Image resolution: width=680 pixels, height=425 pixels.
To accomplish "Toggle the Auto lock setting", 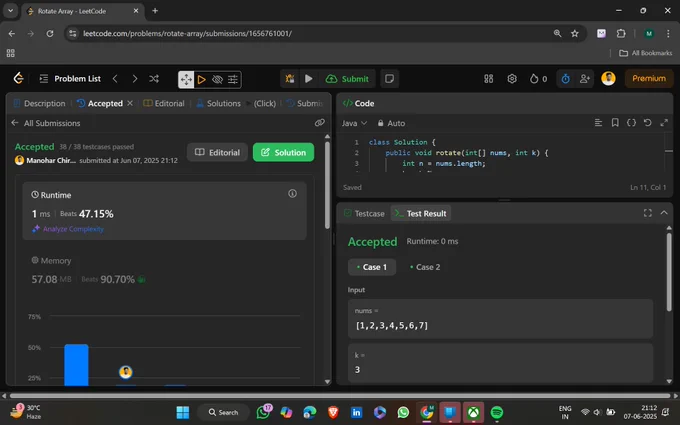I will pos(391,123).
